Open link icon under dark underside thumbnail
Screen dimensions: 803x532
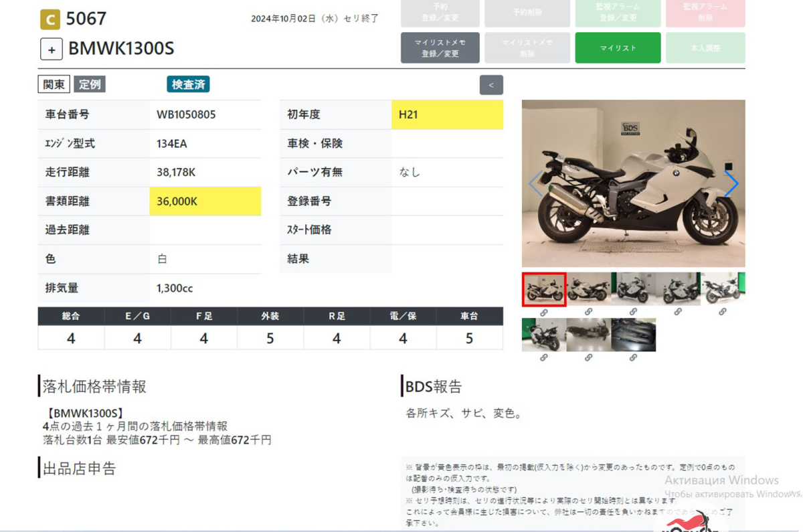coord(589,358)
